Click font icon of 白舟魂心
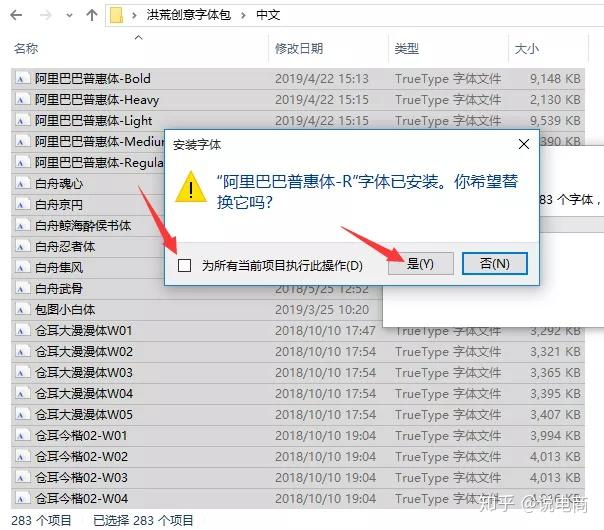 (x=22, y=184)
